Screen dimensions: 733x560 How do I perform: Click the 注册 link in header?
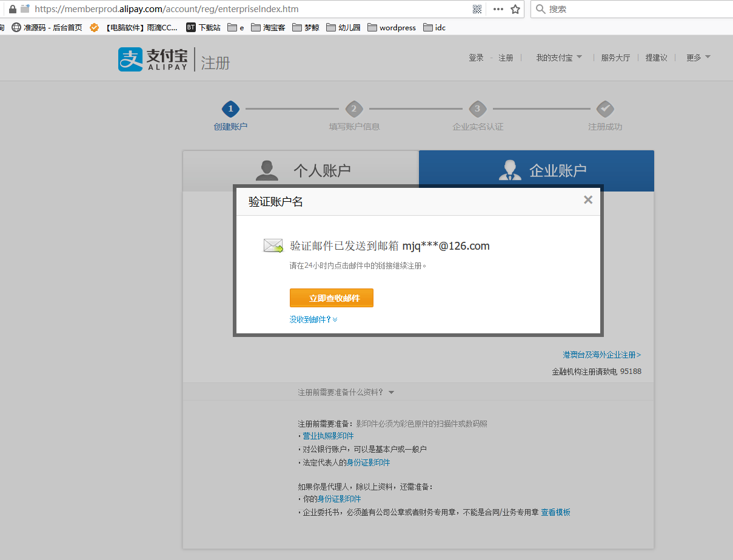(506, 58)
